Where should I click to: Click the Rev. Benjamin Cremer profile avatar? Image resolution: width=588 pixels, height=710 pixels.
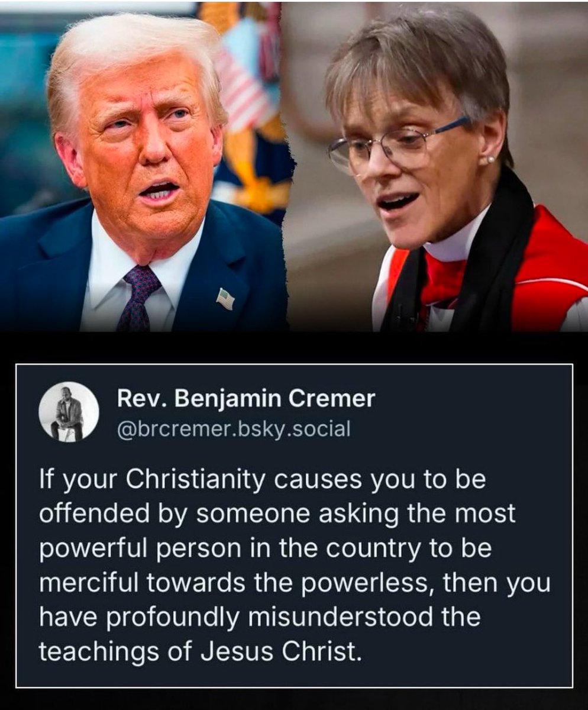click(69, 411)
